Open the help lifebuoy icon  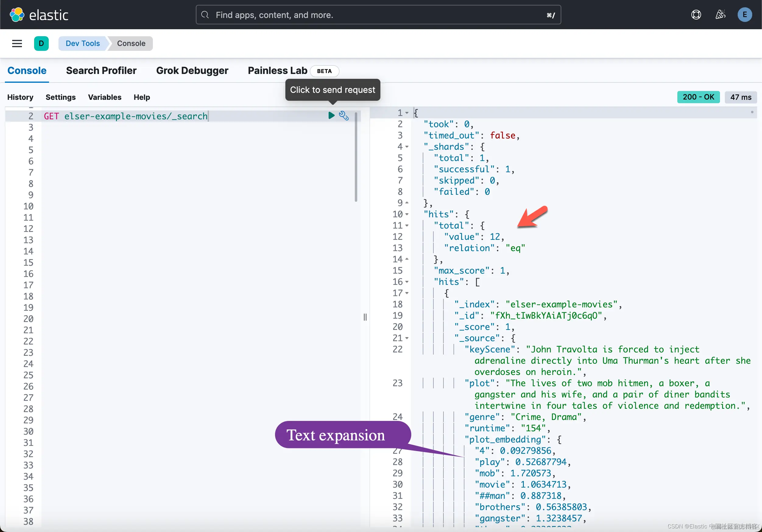click(696, 15)
